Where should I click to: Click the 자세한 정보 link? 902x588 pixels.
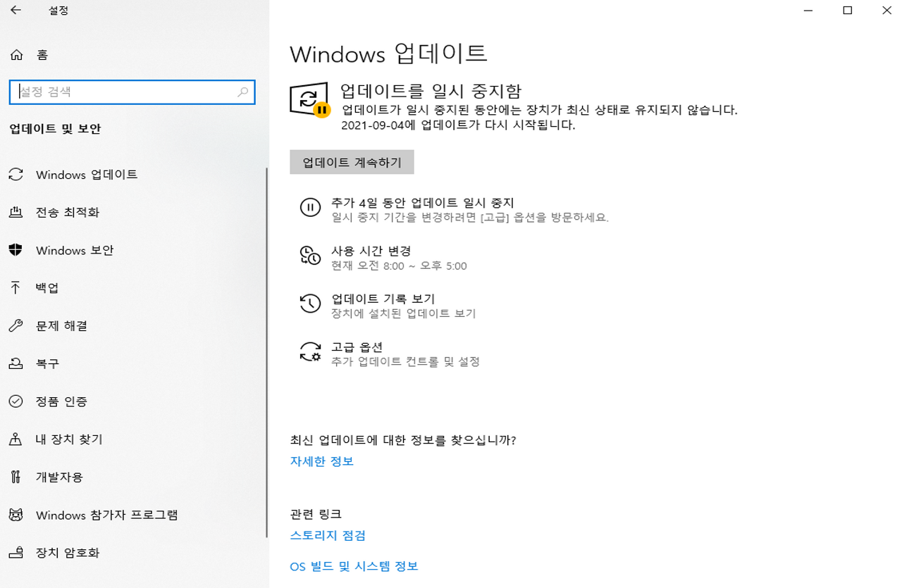click(x=321, y=461)
